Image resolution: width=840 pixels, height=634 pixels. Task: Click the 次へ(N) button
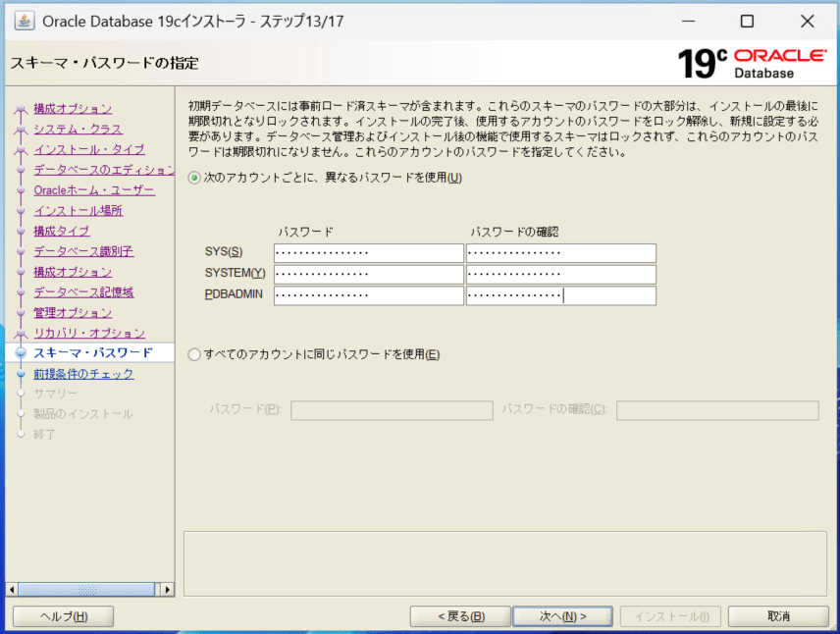coord(562,616)
